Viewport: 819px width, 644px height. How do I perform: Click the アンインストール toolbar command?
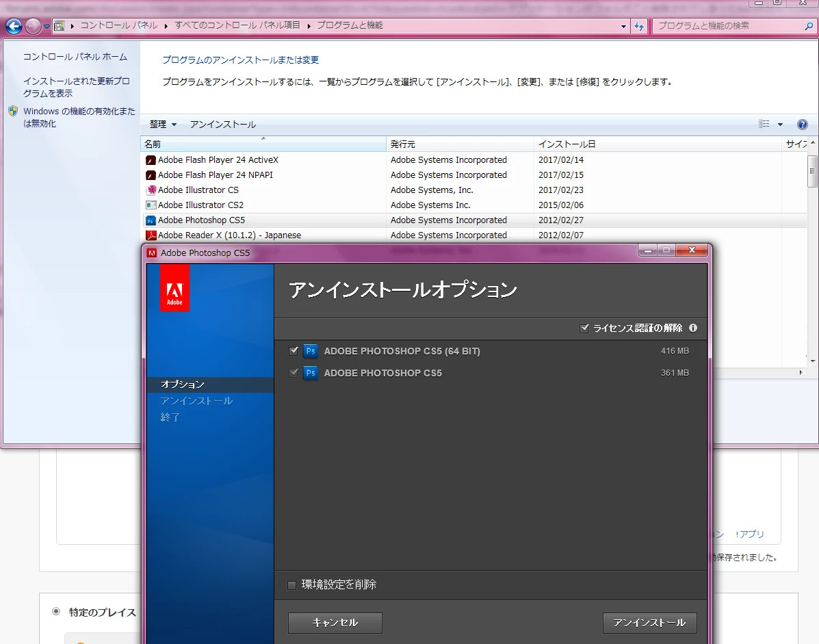[223, 125]
